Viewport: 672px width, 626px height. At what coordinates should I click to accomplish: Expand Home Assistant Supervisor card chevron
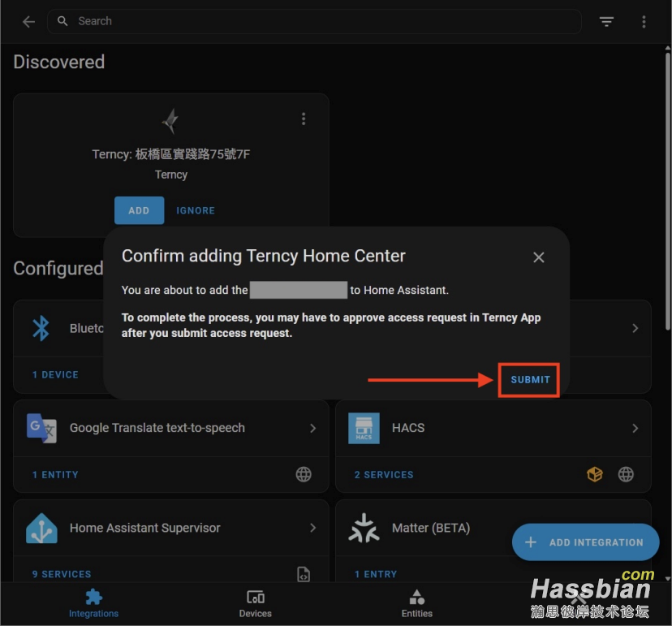coord(312,528)
